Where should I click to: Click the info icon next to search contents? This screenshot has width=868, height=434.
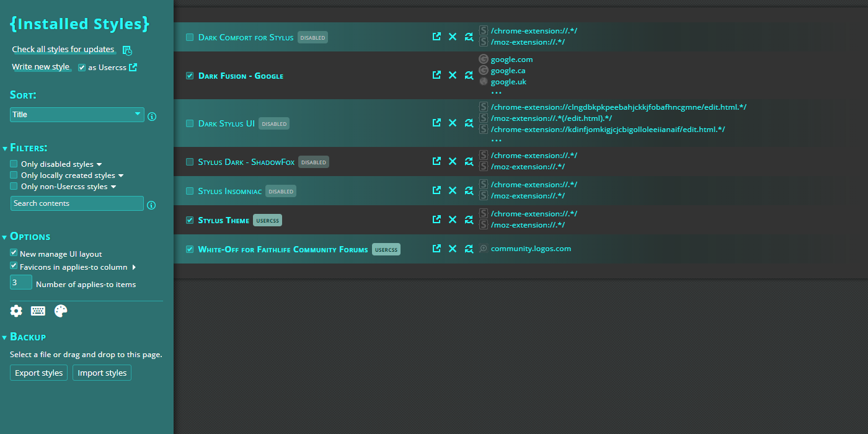pos(151,205)
